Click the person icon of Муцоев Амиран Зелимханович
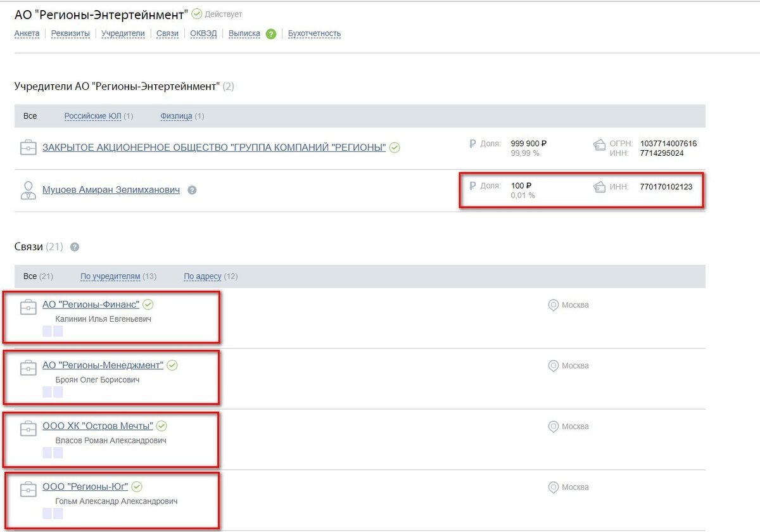This screenshot has width=760, height=532. (28, 190)
